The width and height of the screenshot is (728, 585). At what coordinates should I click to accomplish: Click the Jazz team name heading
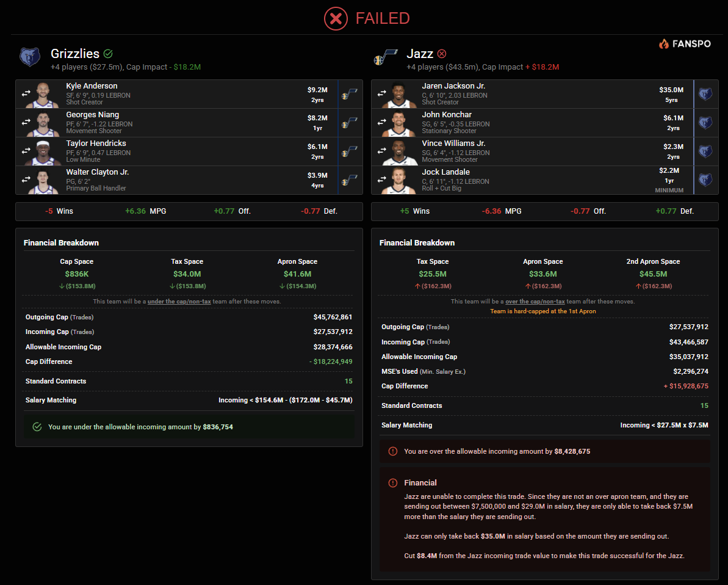click(x=420, y=54)
